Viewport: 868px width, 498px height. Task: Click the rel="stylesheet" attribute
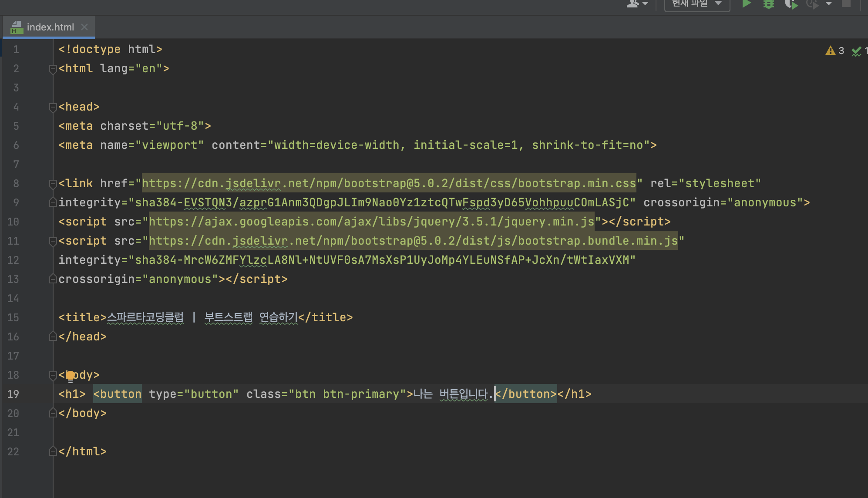[x=706, y=183]
